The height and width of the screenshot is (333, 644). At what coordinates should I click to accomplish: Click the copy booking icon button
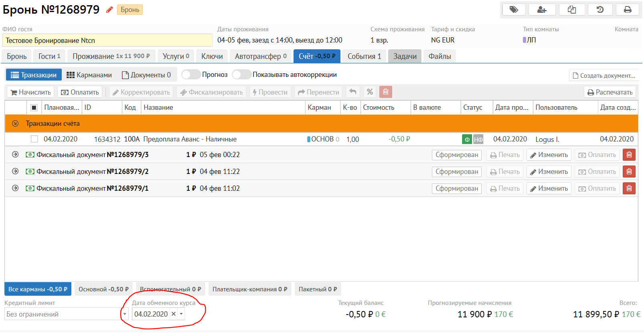click(x=572, y=10)
